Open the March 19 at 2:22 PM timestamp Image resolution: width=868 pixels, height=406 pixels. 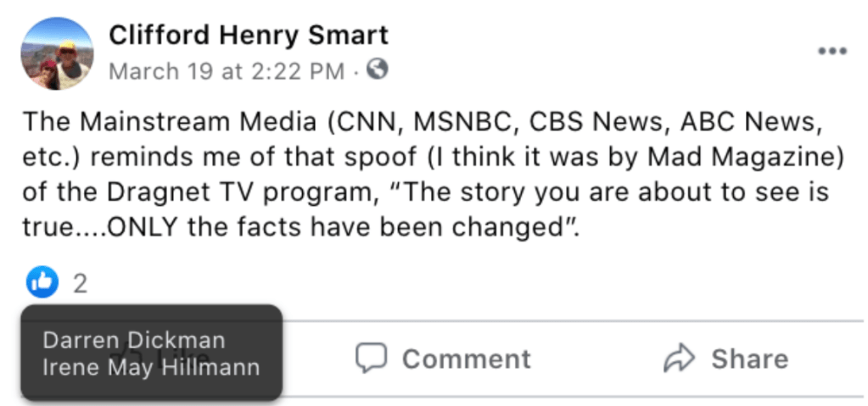pos(227,71)
